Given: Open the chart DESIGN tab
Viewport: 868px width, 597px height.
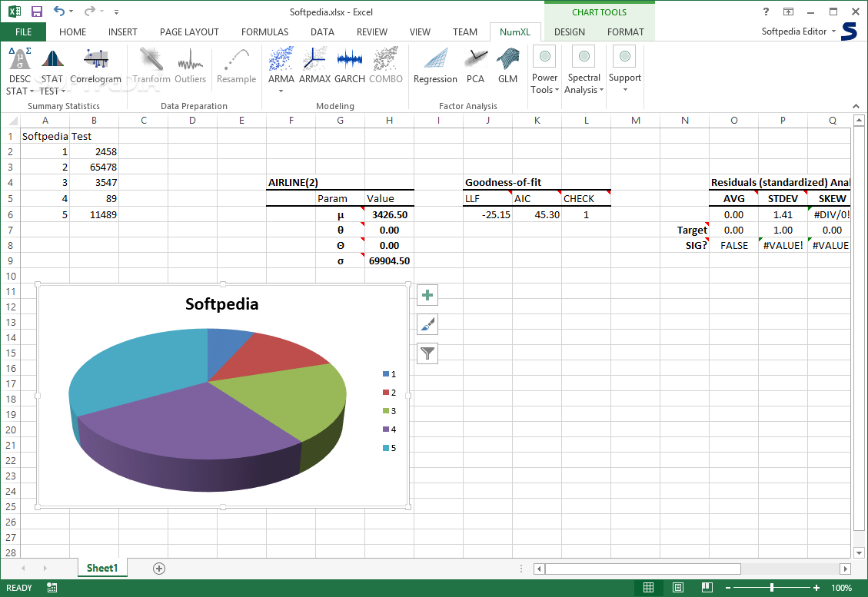Looking at the screenshot, I should click(570, 32).
